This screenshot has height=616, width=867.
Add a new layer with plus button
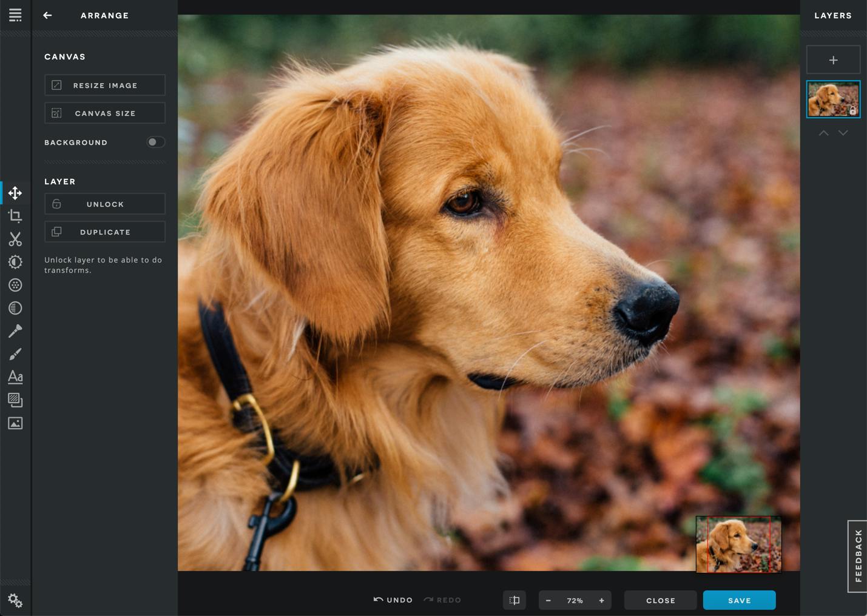[x=833, y=60]
